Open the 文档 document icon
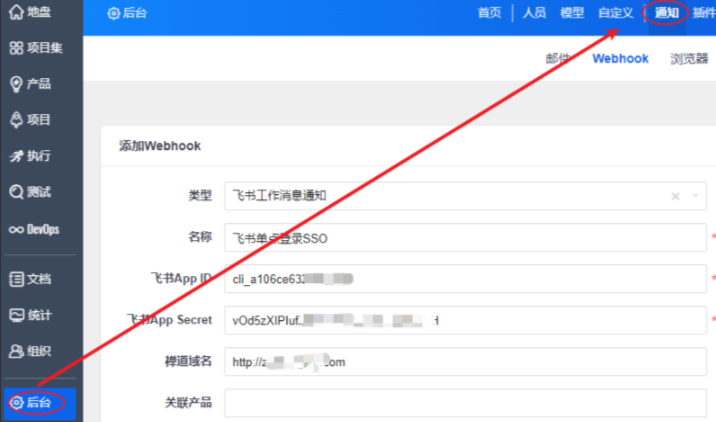This screenshot has height=422, width=716. (16, 279)
